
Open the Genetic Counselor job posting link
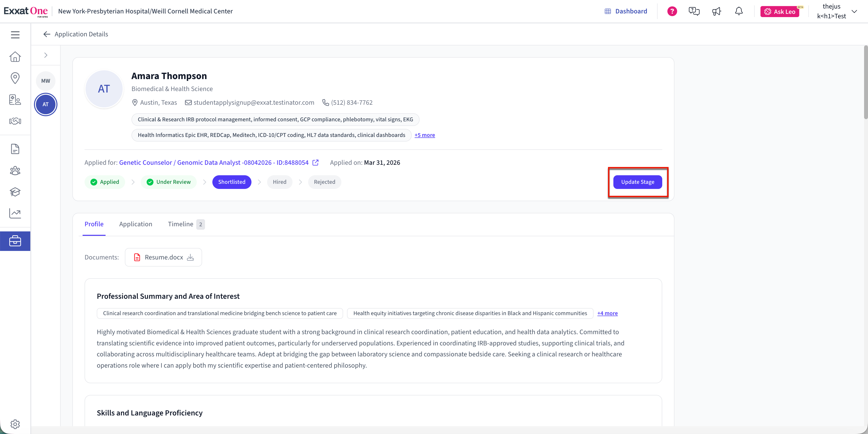pos(214,163)
